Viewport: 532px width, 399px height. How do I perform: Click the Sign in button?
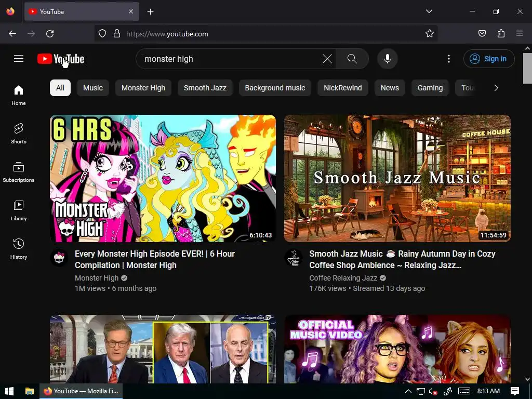point(489,59)
